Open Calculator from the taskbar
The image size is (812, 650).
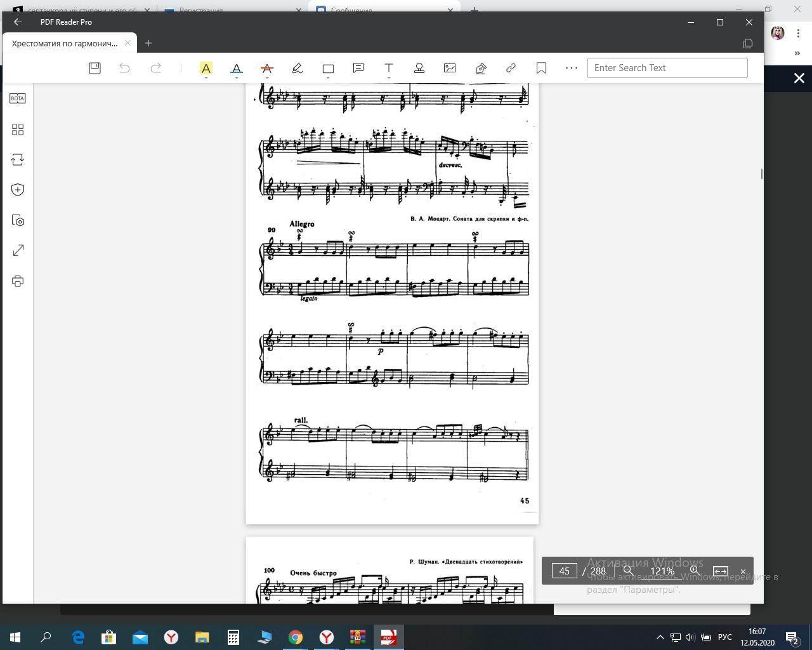233,637
